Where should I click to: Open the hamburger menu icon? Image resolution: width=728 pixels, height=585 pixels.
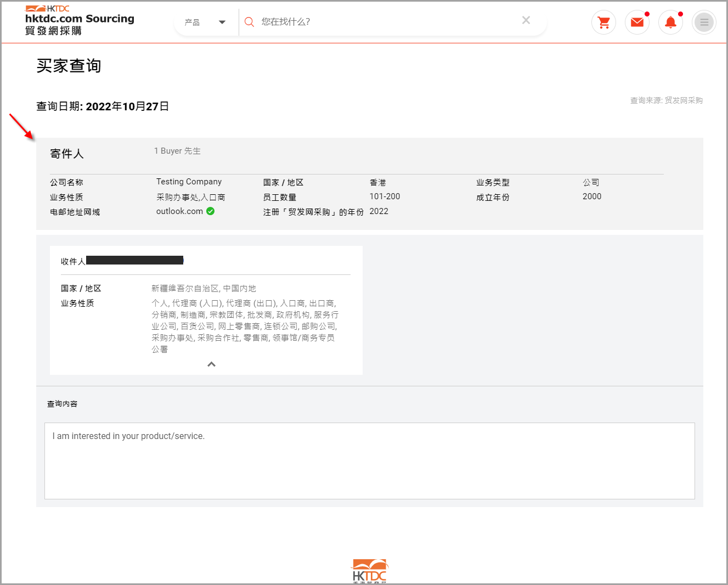click(x=704, y=22)
